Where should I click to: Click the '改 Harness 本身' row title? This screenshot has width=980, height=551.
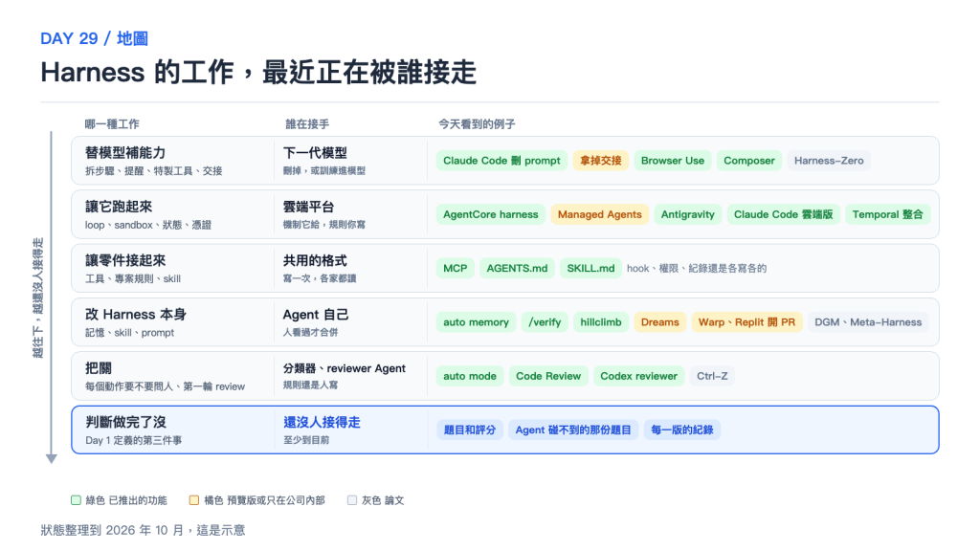point(136,314)
